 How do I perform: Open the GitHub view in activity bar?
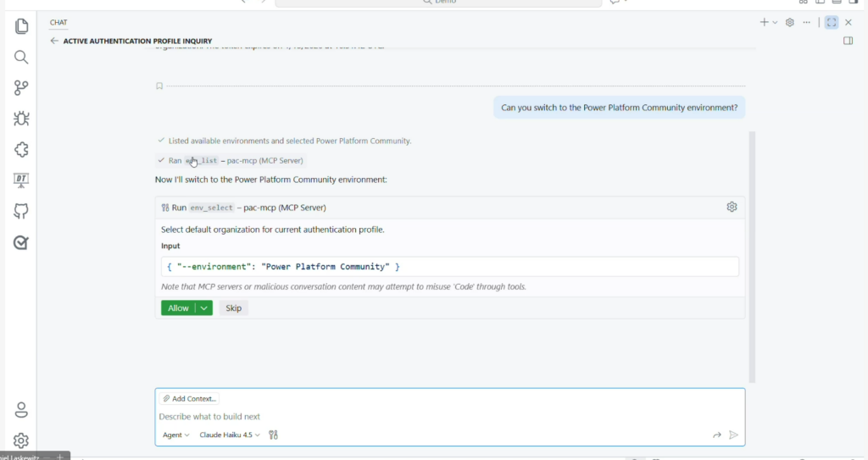pos(21,211)
